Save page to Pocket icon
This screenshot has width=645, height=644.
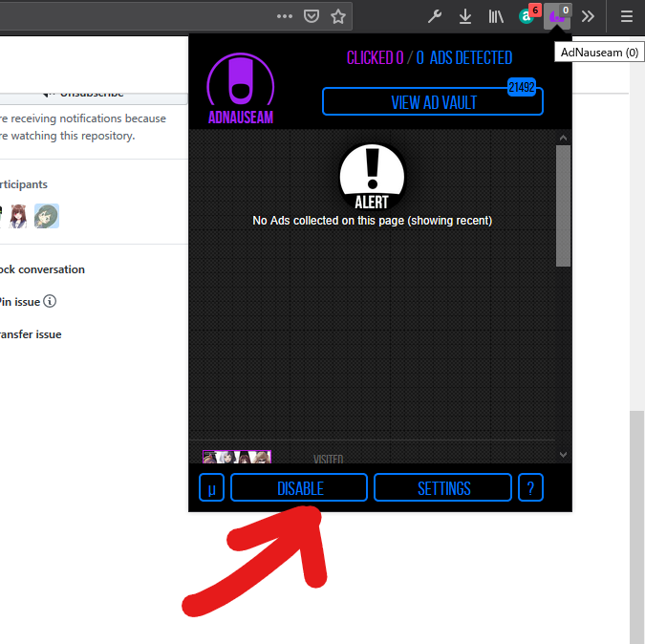pyautogui.click(x=312, y=16)
